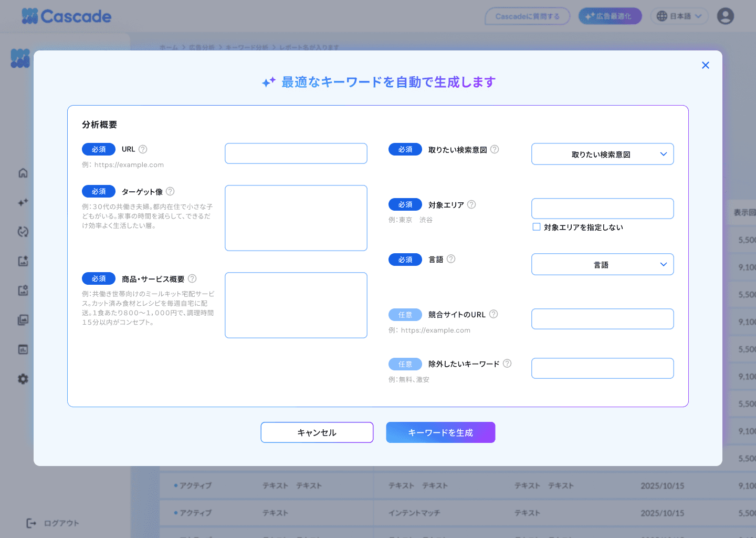The height and width of the screenshot is (538, 756).
Task: Click the 競合サイトのURL input field
Action: [x=603, y=319]
